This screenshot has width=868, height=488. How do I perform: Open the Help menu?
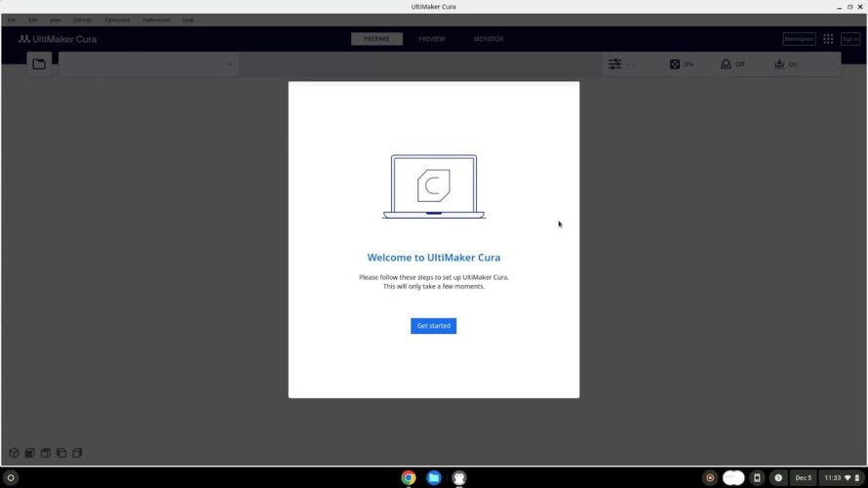pyautogui.click(x=188, y=20)
